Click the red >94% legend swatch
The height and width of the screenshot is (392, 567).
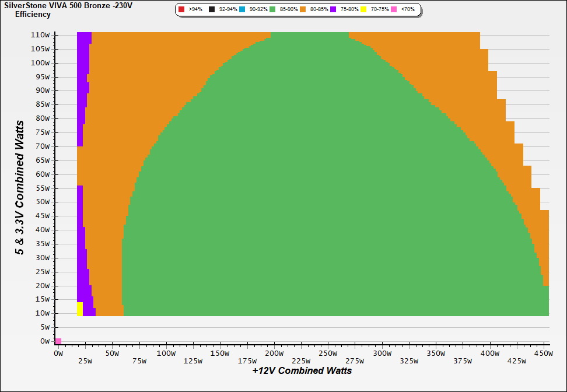[x=181, y=10]
